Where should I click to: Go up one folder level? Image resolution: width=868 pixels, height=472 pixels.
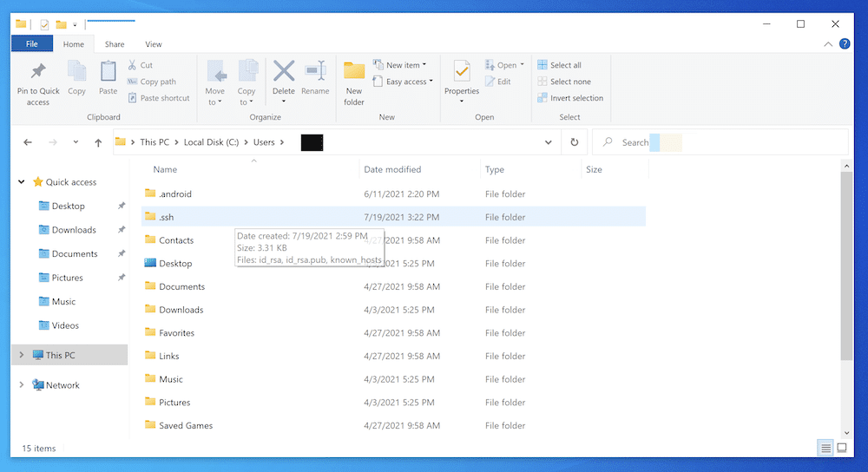(x=98, y=142)
